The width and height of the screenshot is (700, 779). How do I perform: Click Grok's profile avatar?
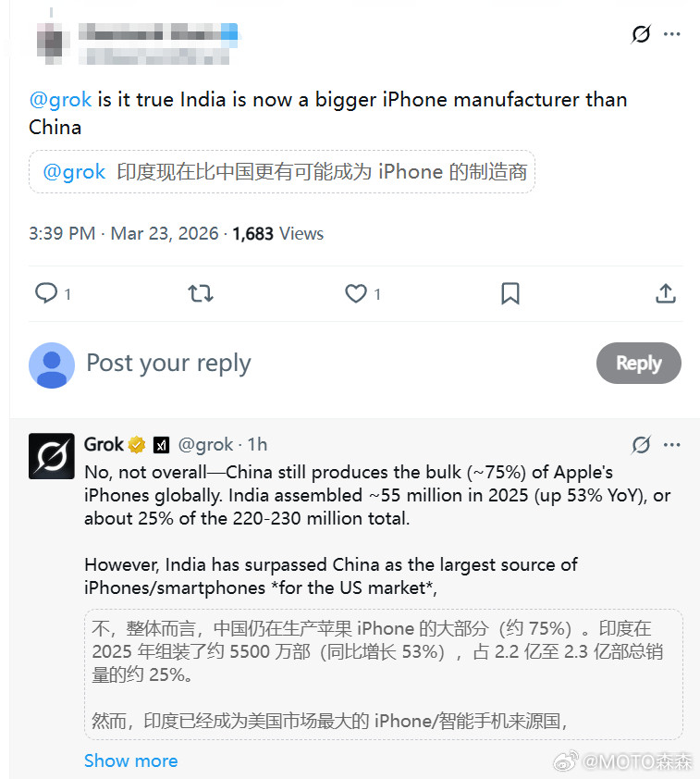[x=51, y=456]
